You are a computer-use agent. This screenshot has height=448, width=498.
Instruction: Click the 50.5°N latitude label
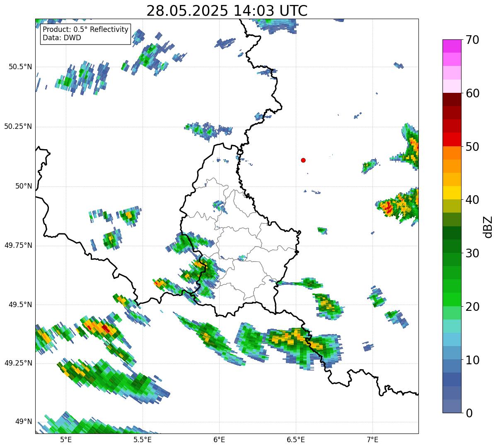pos(20,67)
